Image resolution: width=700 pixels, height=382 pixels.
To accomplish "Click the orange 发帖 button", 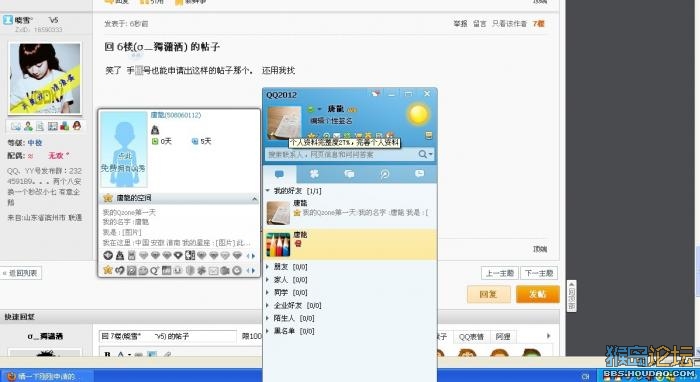I will 538,295.
